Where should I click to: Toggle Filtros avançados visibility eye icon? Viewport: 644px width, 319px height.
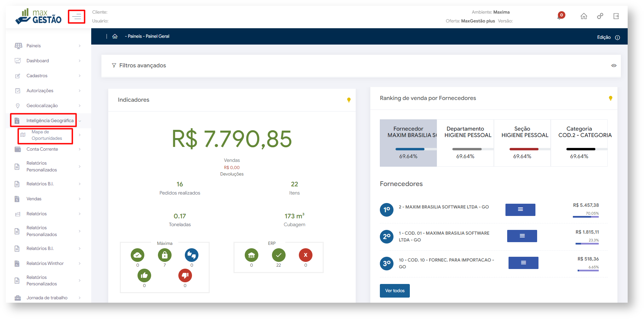click(x=614, y=66)
